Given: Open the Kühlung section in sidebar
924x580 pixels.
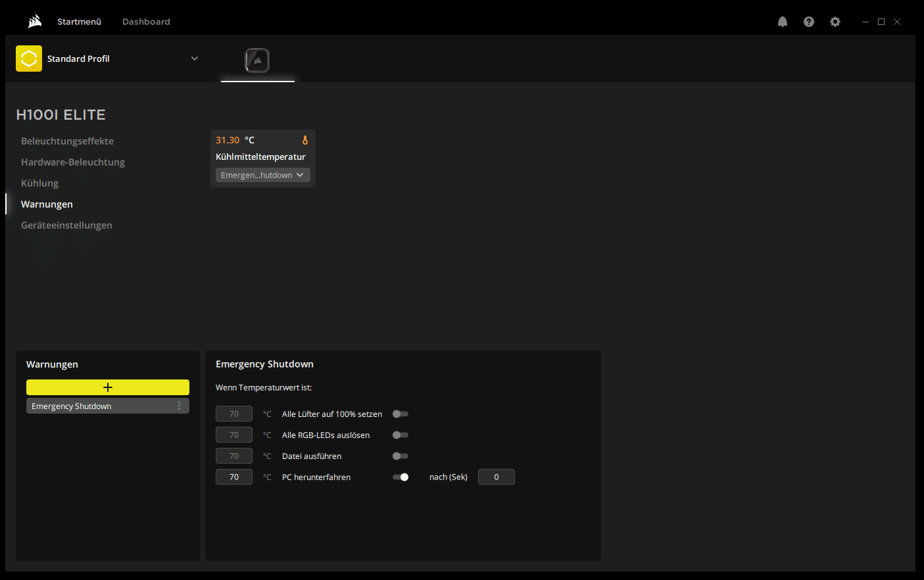Looking at the screenshot, I should (x=40, y=183).
